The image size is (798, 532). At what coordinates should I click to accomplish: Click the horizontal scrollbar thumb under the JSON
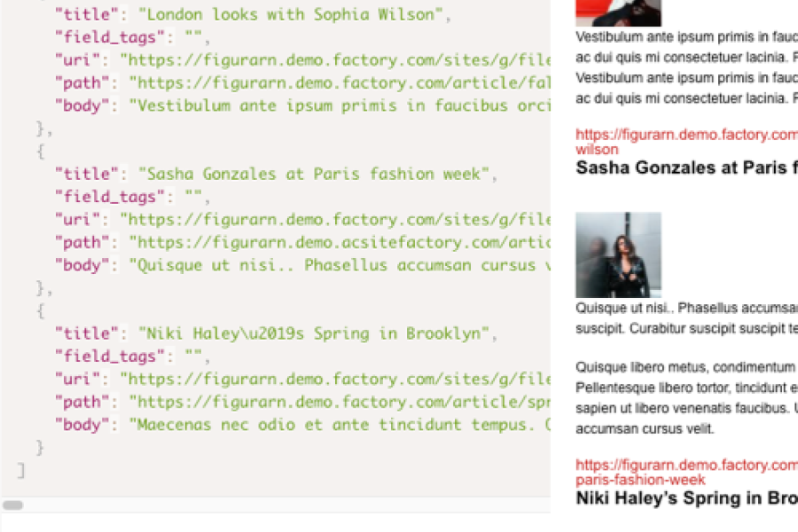click(x=13, y=505)
